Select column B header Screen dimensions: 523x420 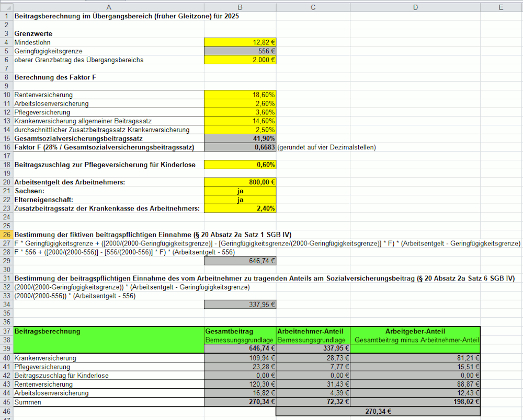point(240,7)
